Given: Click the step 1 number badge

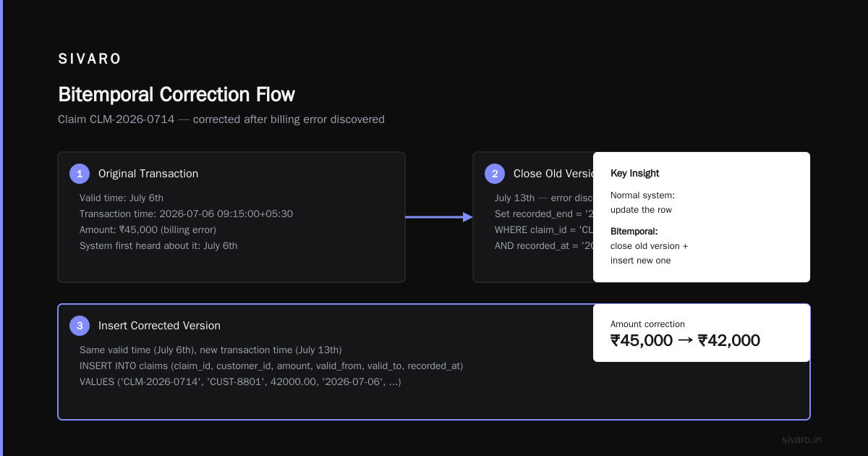Looking at the screenshot, I should pyautogui.click(x=80, y=174).
